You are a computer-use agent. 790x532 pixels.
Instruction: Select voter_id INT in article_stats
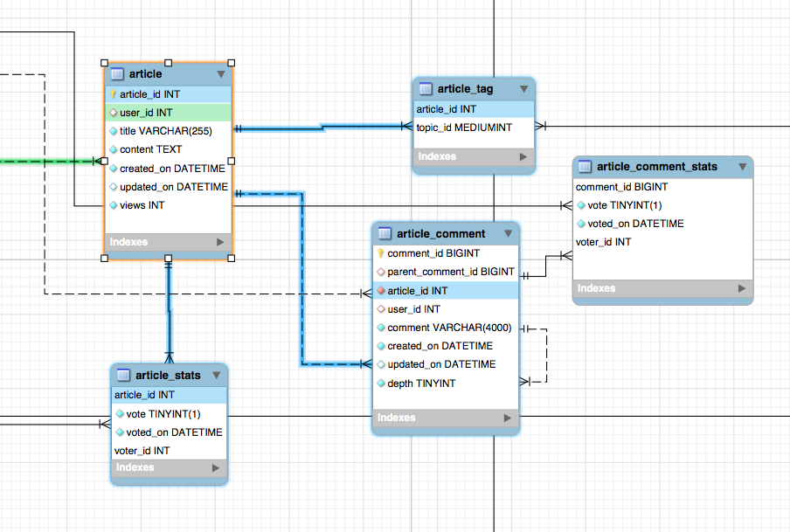(170, 451)
